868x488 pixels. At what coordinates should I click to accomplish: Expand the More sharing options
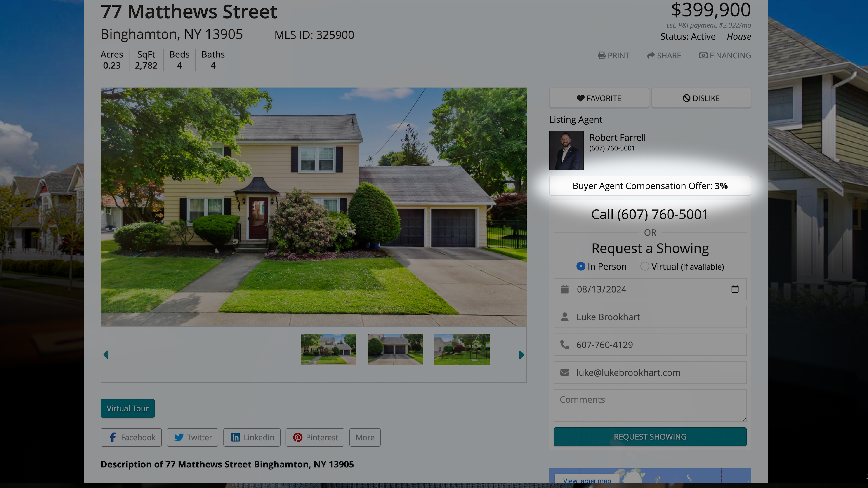(365, 437)
